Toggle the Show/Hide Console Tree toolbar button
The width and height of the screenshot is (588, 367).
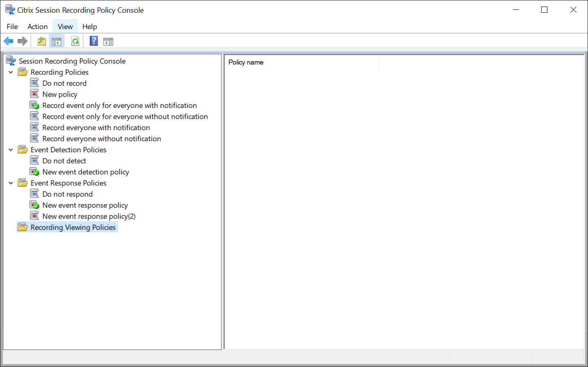[x=56, y=41]
